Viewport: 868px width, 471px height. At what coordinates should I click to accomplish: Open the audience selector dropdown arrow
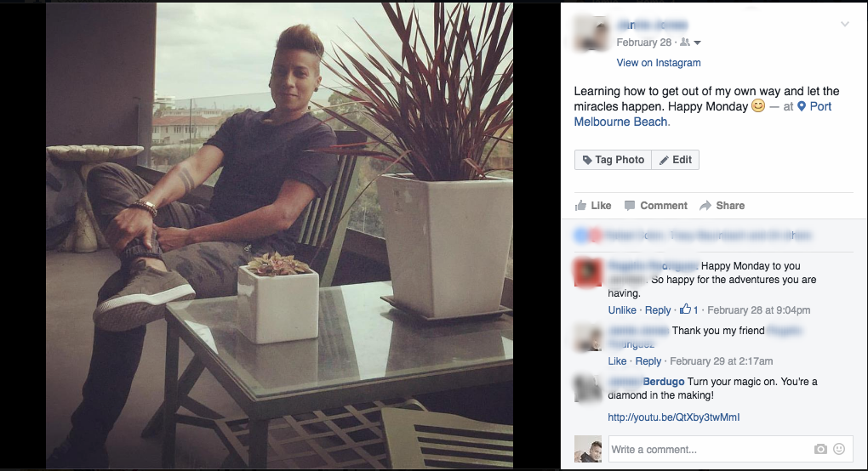tap(698, 43)
